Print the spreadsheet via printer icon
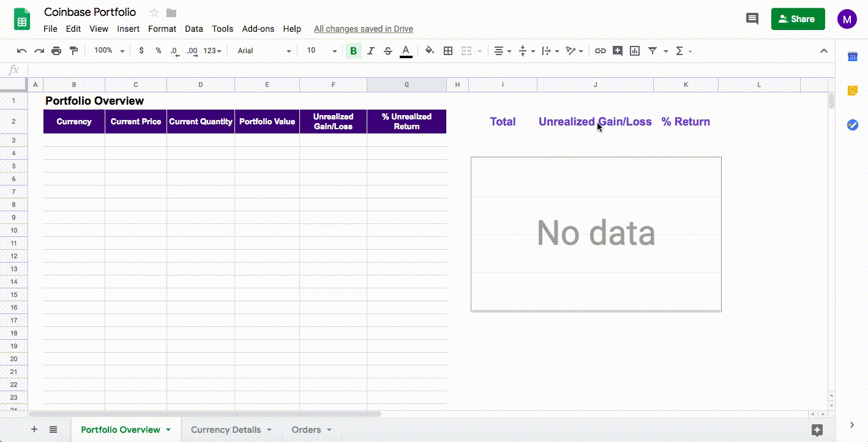 click(x=56, y=51)
